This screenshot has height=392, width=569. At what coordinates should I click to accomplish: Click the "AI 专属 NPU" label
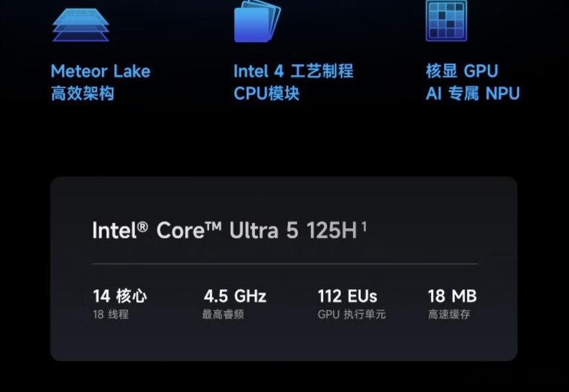click(x=472, y=94)
